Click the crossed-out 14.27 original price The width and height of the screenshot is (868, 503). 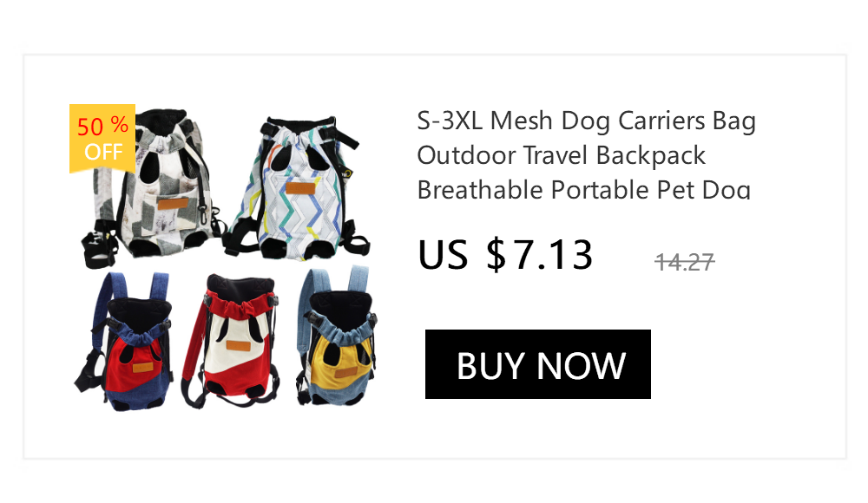(685, 262)
